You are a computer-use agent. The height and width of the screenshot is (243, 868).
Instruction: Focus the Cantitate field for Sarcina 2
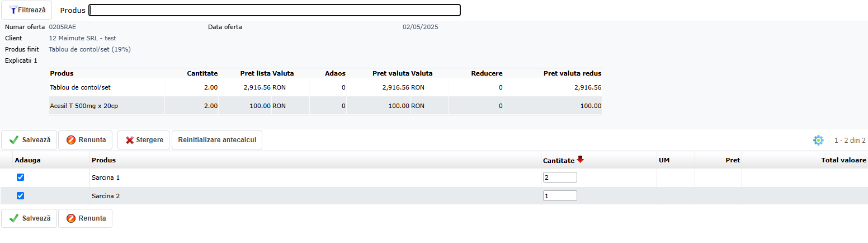coord(559,196)
